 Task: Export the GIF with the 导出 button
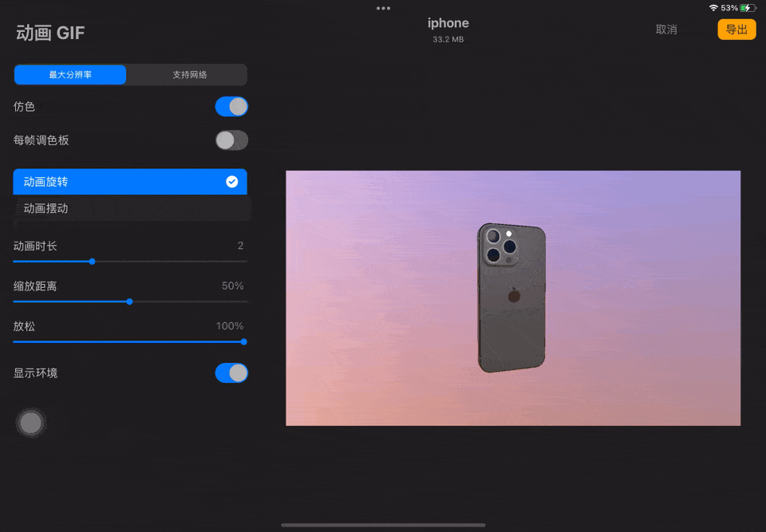pyautogui.click(x=736, y=29)
